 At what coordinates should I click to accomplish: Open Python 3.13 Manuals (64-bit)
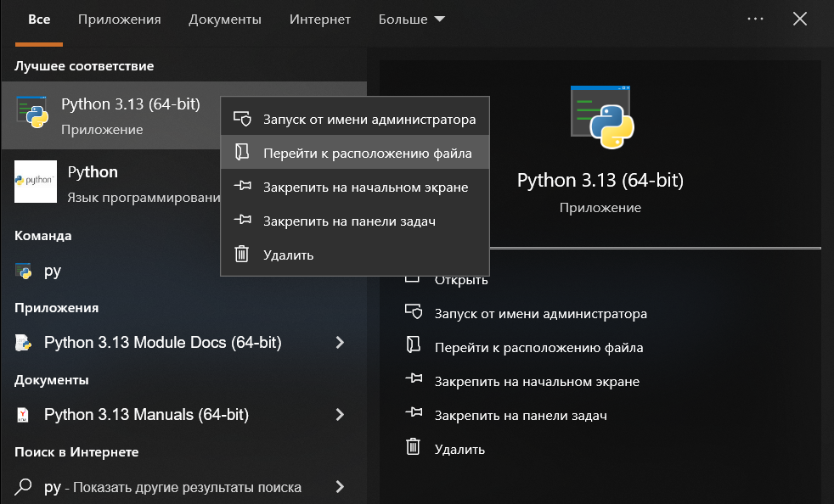146,415
